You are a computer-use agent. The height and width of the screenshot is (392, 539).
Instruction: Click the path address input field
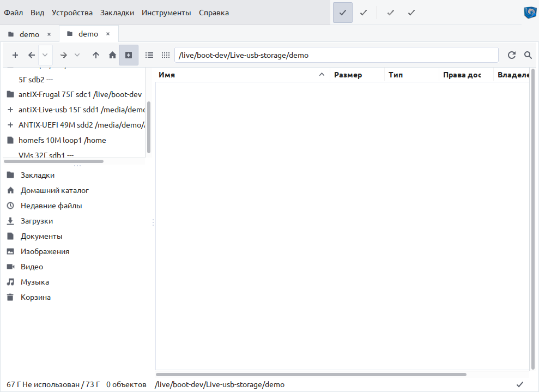click(336, 55)
